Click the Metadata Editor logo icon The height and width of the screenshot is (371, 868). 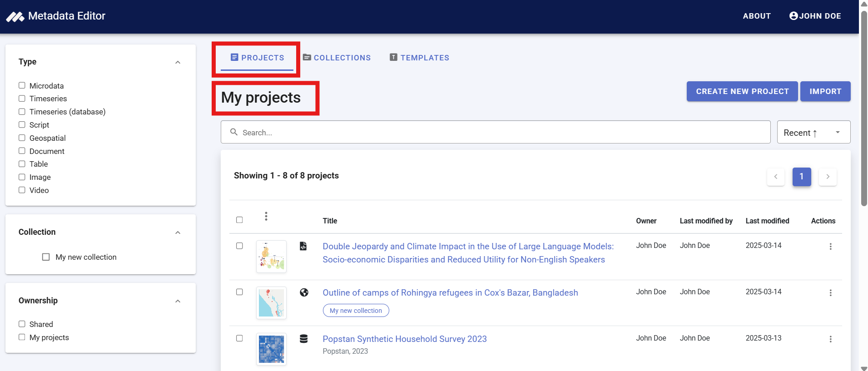[x=15, y=17]
